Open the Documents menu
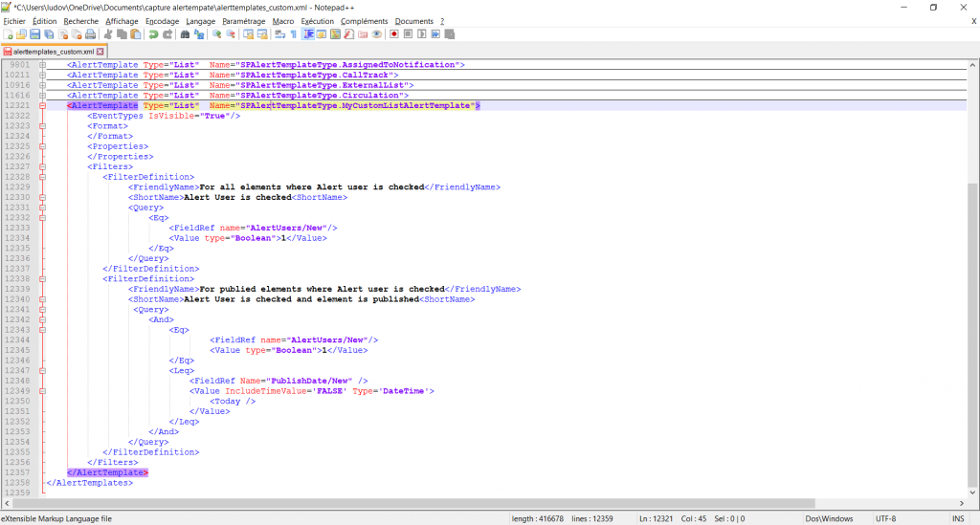 (414, 21)
